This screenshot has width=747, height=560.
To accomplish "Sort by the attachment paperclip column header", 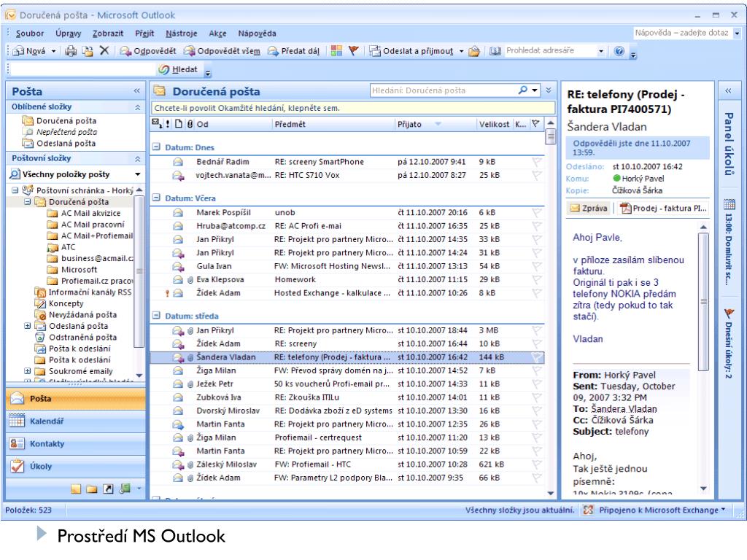I will click(x=190, y=124).
